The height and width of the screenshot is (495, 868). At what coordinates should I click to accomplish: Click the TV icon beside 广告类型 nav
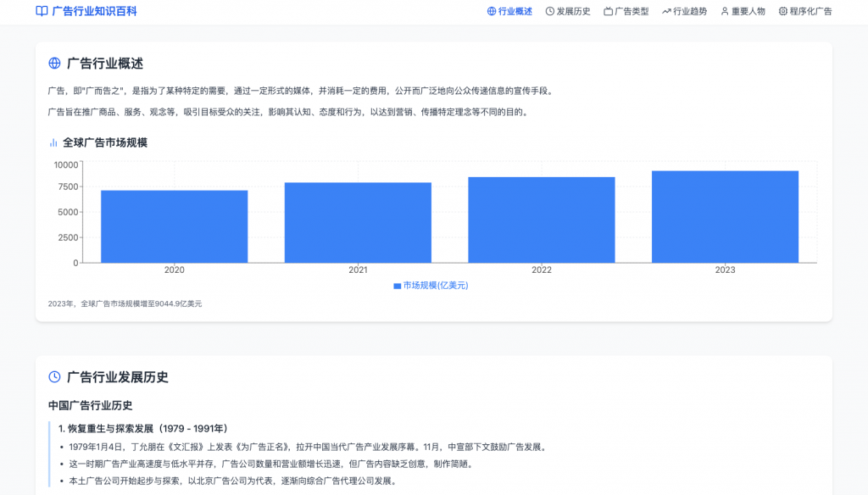(609, 11)
